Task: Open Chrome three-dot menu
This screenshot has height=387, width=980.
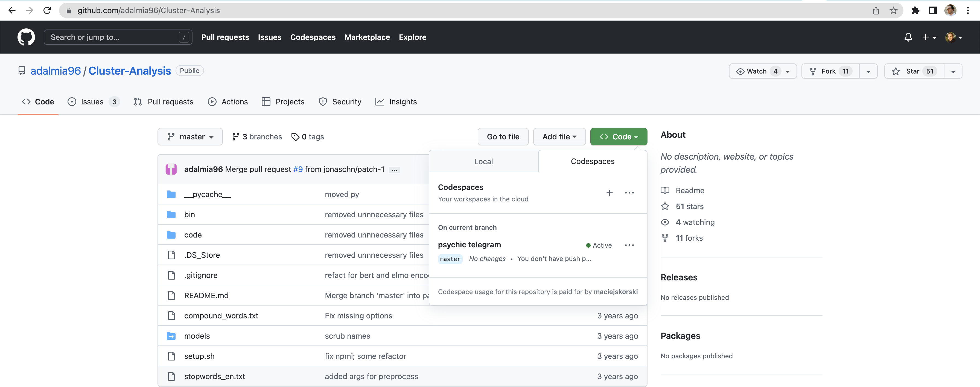Action: point(968,10)
